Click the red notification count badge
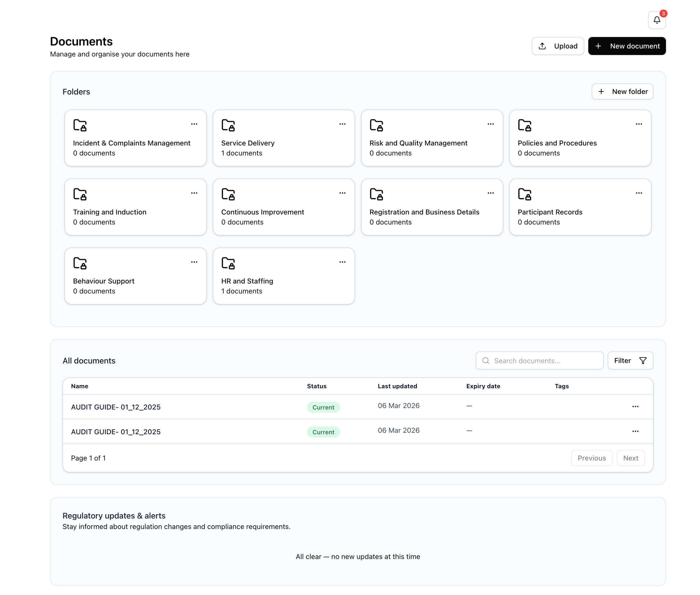Image resolution: width=700 pixels, height=595 pixels. [x=663, y=13]
